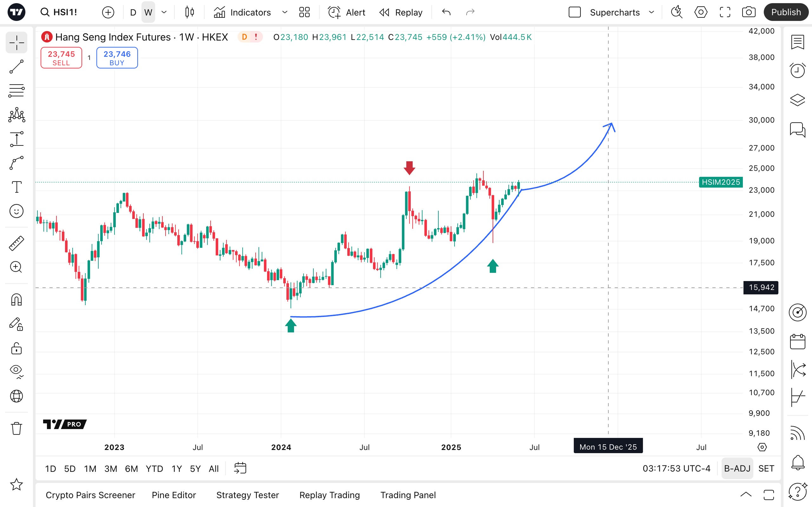The width and height of the screenshot is (812, 507).
Task: Switch to the Strategy Tester tab
Action: (x=247, y=495)
